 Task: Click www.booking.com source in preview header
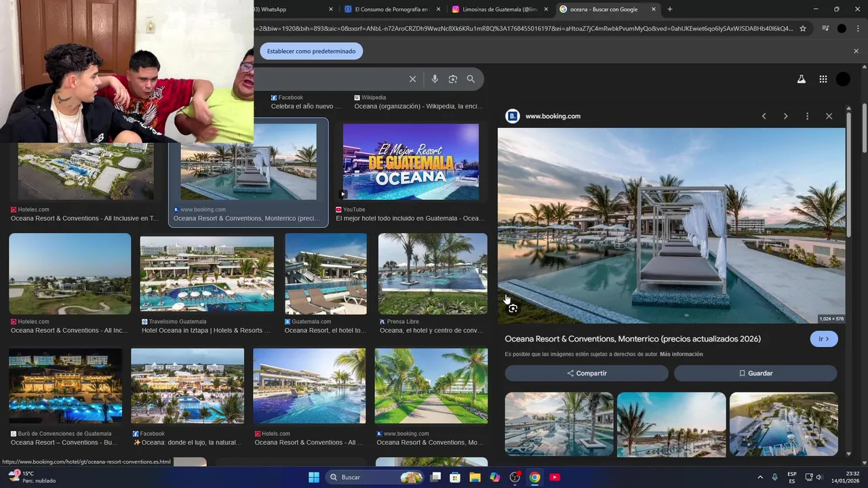click(x=553, y=116)
